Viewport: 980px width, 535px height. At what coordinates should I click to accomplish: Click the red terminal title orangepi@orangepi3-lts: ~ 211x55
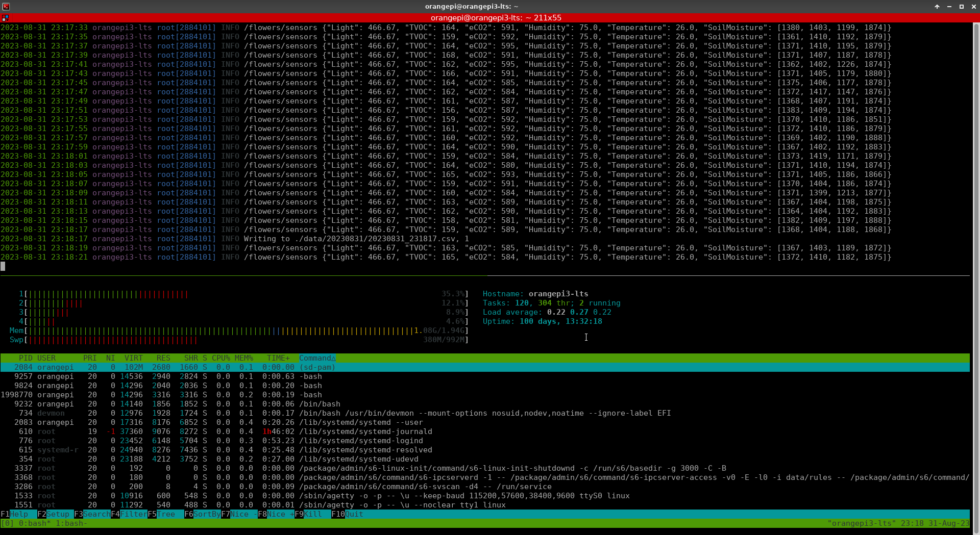pos(496,18)
